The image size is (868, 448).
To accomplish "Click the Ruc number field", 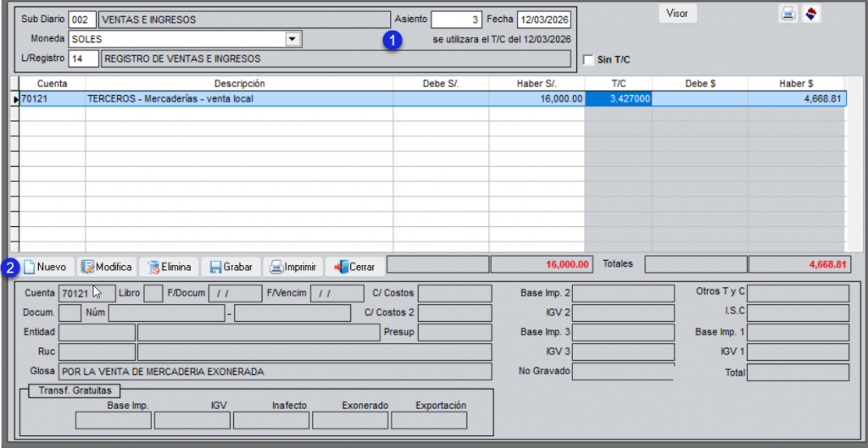I will tap(97, 351).
